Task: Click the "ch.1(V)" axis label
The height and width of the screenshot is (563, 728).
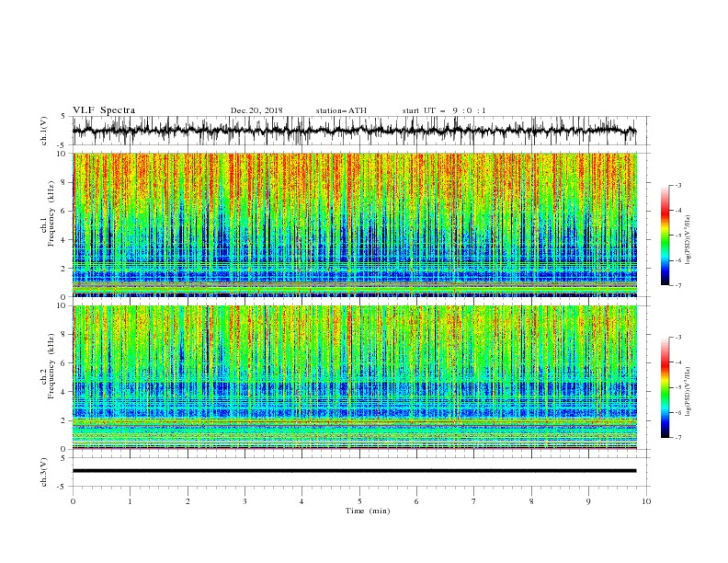Action: coord(44,131)
